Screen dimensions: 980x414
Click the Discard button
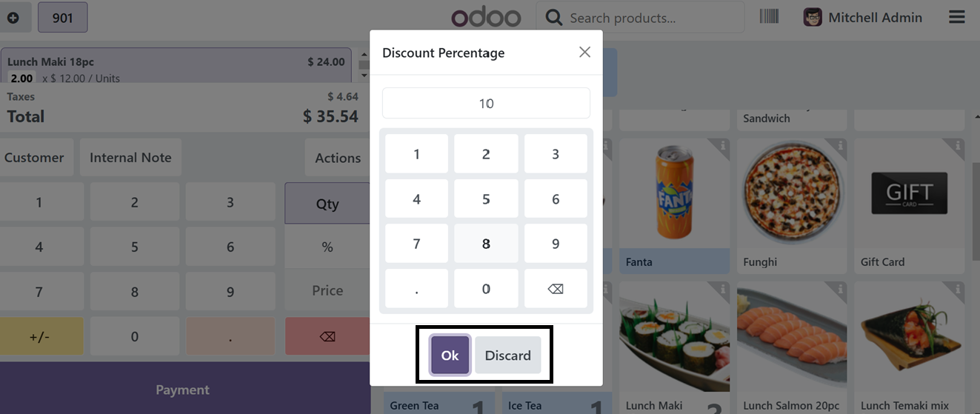[x=508, y=355]
